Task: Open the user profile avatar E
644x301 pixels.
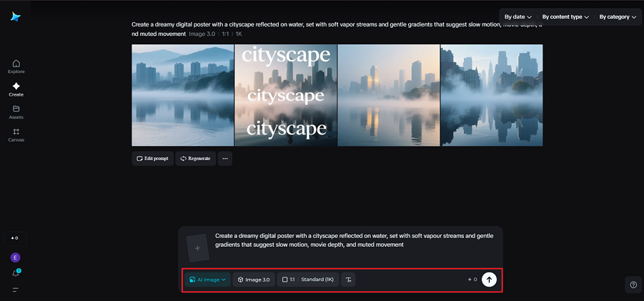Action: (x=16, y=257)
